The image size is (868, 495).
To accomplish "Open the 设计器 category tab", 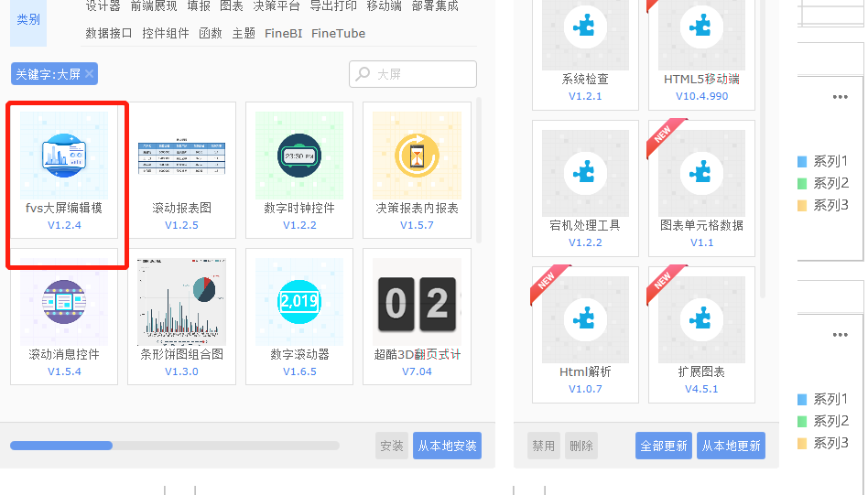I will [x=103, y=6].
